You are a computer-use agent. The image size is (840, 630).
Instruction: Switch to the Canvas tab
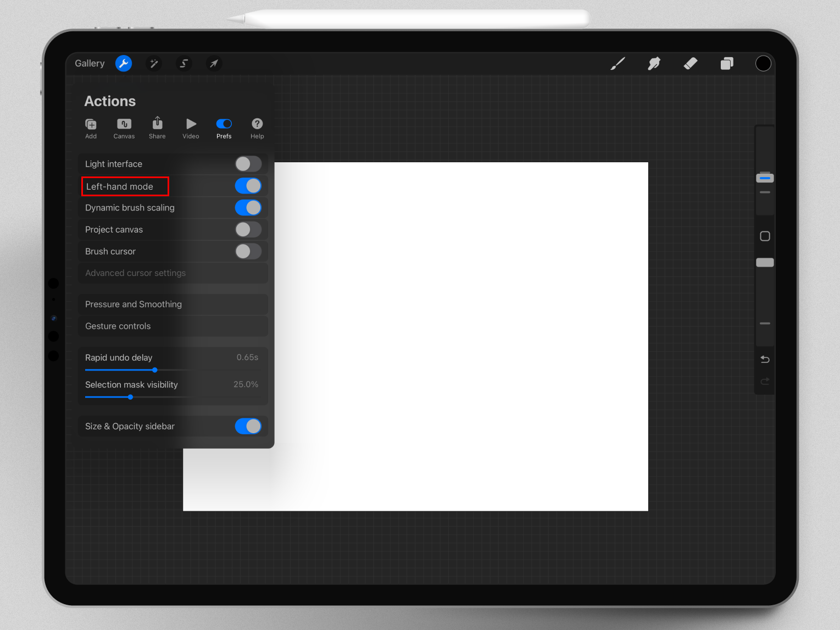[124, 129]
